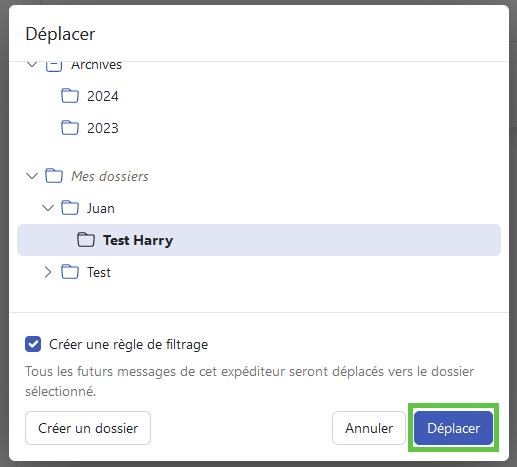
Task: Collapse the Archives tree node
Action: pos(32,64)
